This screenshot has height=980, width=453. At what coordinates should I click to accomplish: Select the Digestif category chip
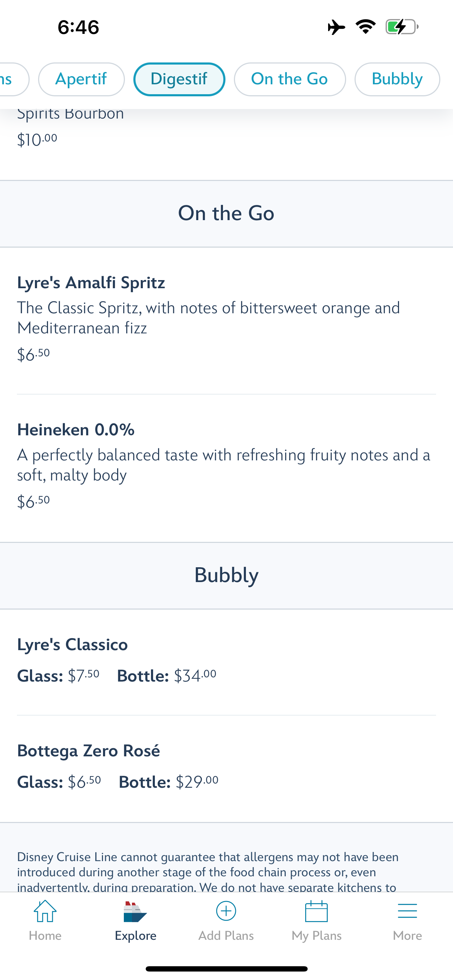click(x=179, y=79)
